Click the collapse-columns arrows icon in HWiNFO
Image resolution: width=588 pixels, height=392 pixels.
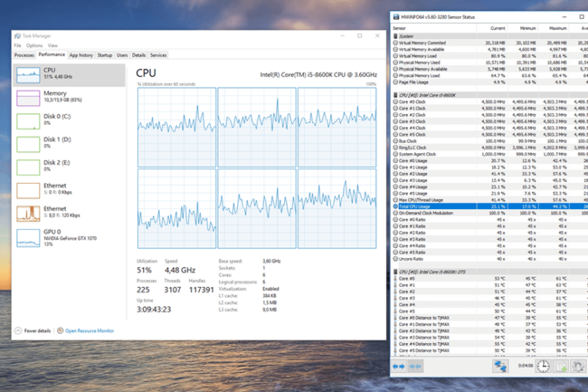pyautogui.click(x=415, y=366)
